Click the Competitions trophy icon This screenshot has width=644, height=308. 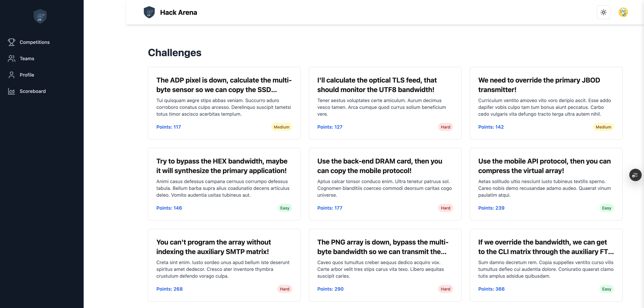(12, 42)
